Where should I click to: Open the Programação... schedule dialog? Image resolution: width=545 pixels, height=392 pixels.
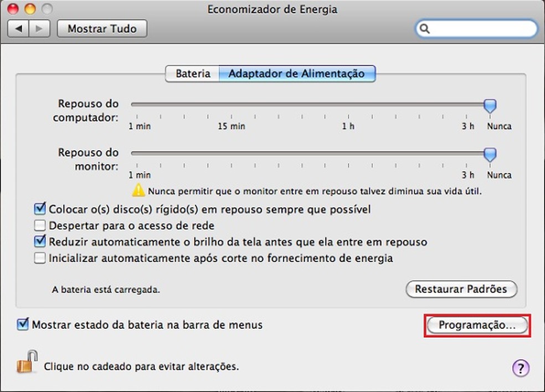(477, 325)
